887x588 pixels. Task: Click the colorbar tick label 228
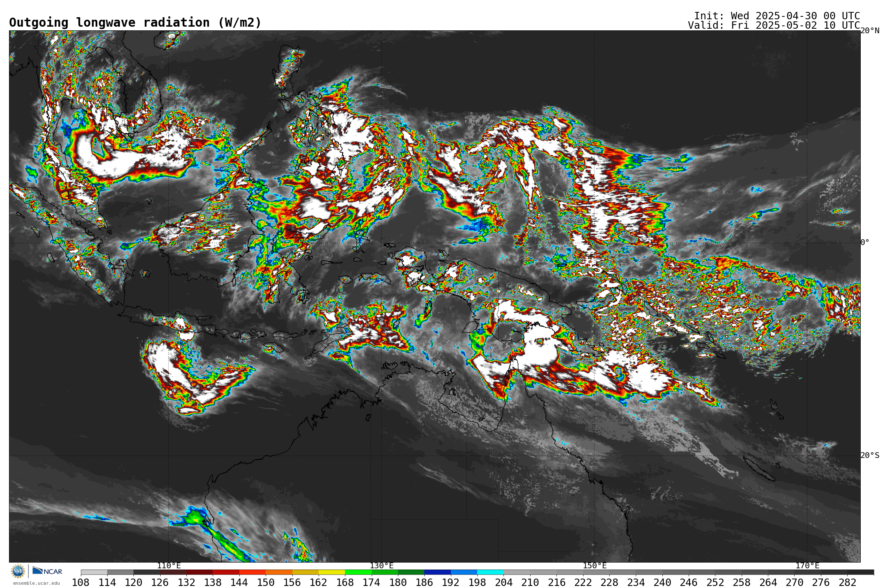(x=609, y=583)
